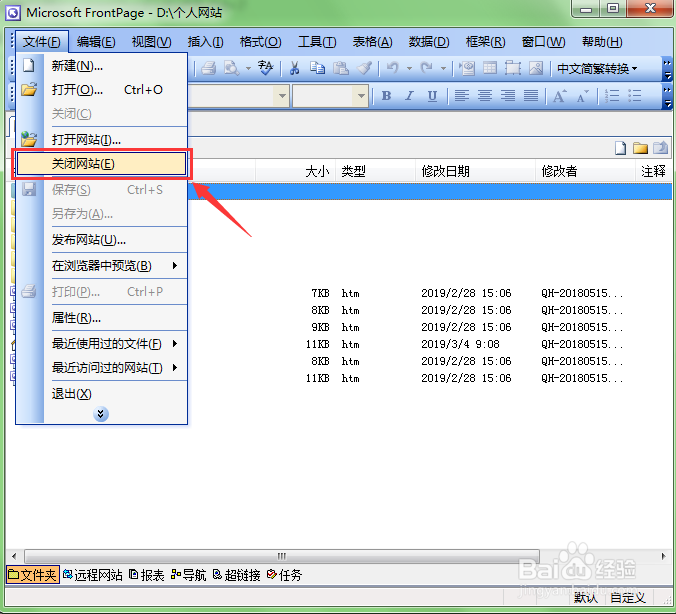Open the 帮助(H) menu

pyautogui.click(x=602, y=42)
